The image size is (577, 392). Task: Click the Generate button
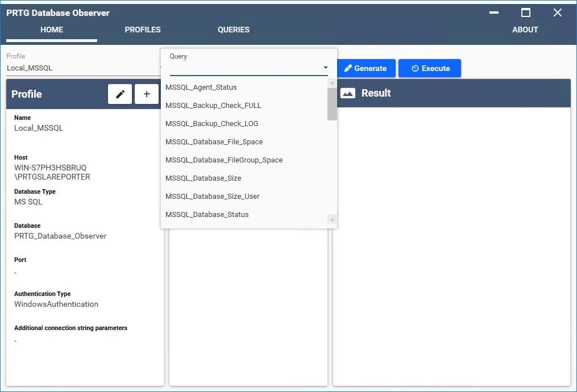[x=366, y=68]
